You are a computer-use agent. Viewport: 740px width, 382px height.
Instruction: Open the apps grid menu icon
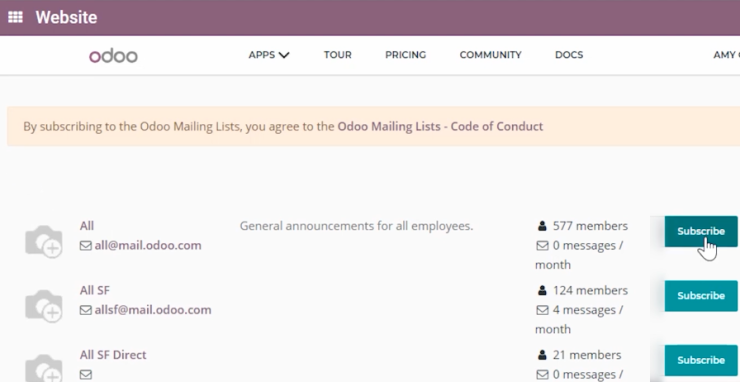click(16, 17)
